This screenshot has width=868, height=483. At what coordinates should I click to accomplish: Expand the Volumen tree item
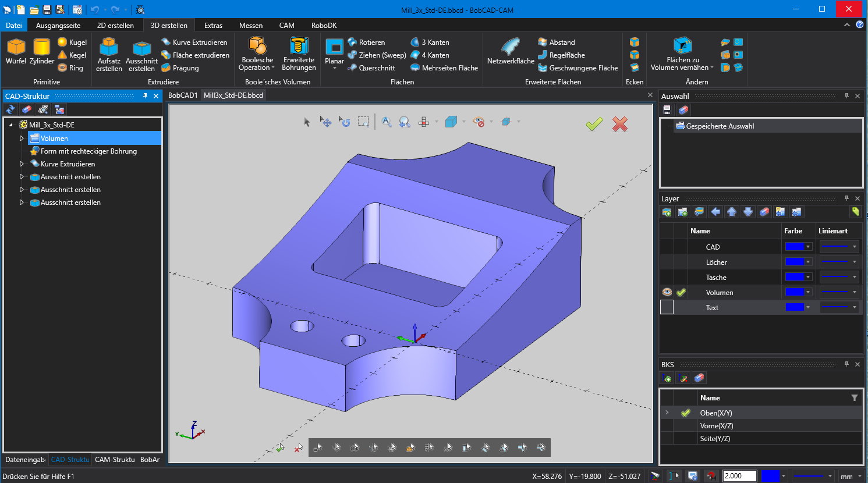pyautogui.click(x=22, y=138)
